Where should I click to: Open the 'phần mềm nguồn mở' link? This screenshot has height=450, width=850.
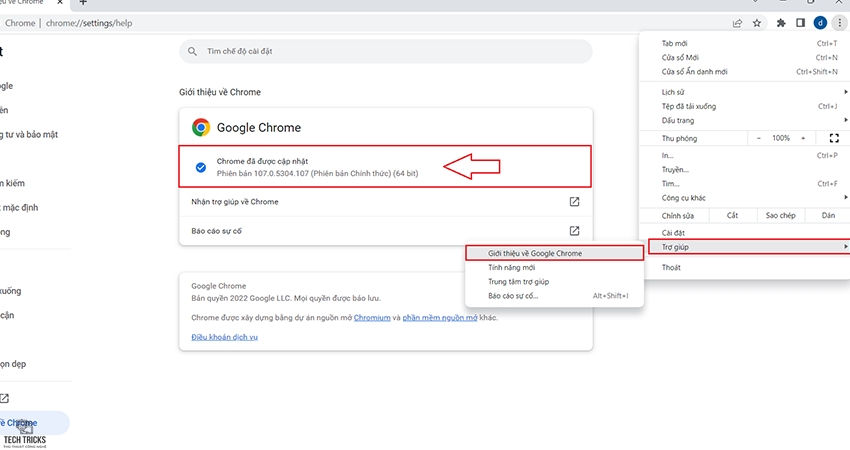point(440,318)
